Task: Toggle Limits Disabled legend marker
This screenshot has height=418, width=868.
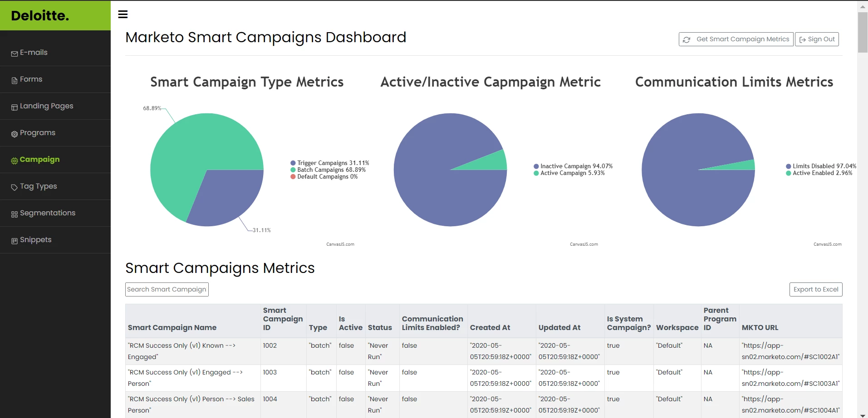Action: [x=789, y=166]
